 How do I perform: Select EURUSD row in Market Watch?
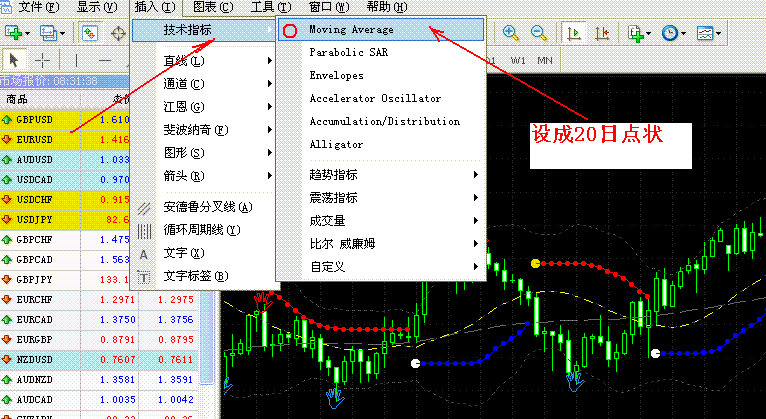65,140
